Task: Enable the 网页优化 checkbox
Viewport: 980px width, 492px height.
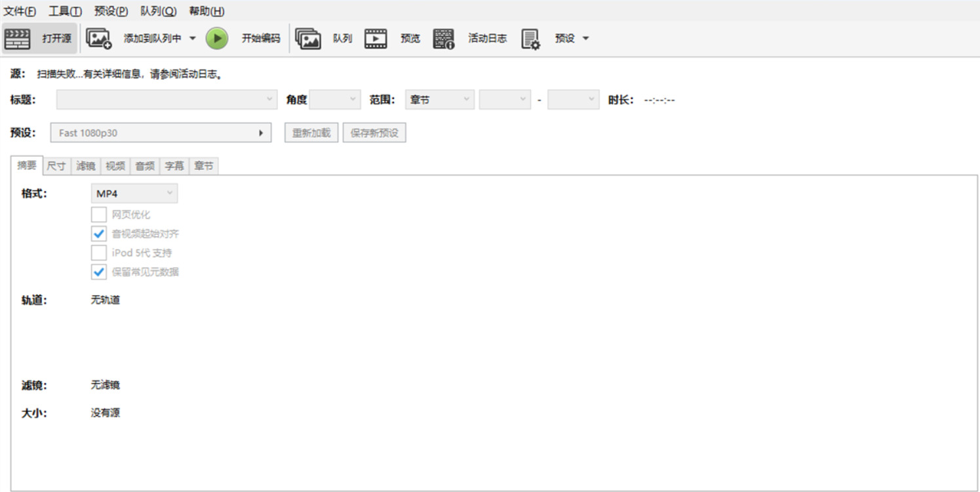Action: [x=99, y=215]
